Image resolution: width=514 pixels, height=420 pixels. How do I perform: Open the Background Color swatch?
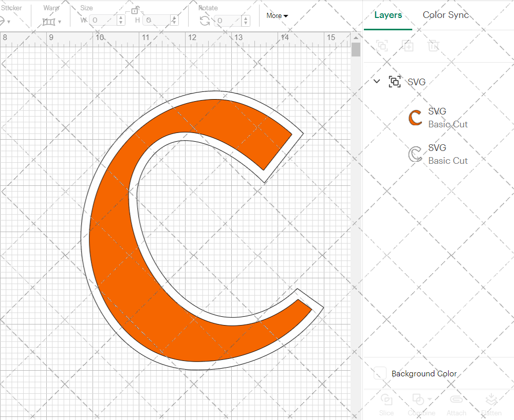[x=379, y=373]
